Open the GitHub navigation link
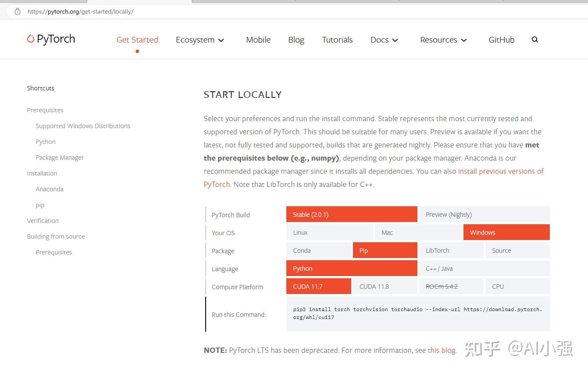588x373 pixels. point(501,40)
